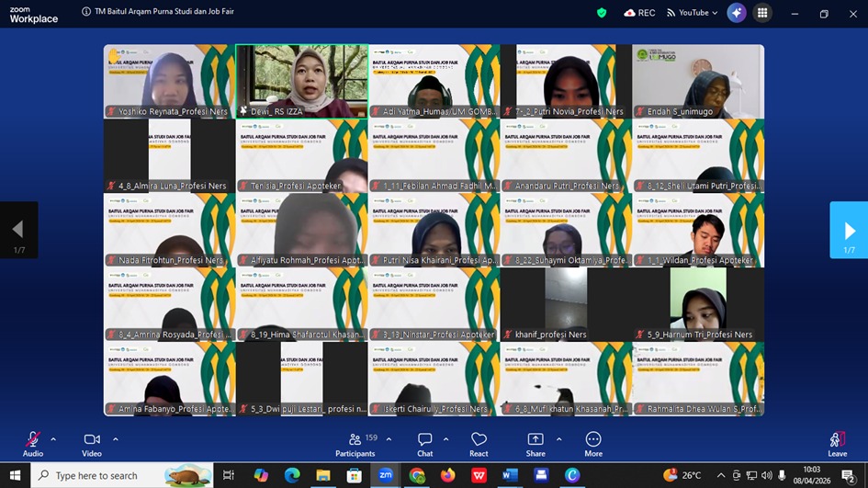Expand the audio settings caret
This screenshot has height=488, width=868.
pyautogui.click(x=53, y=439)
